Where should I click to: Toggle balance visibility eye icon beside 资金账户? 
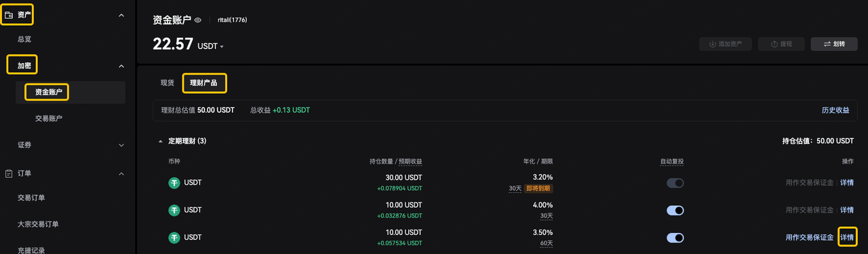tap(198, 20)
